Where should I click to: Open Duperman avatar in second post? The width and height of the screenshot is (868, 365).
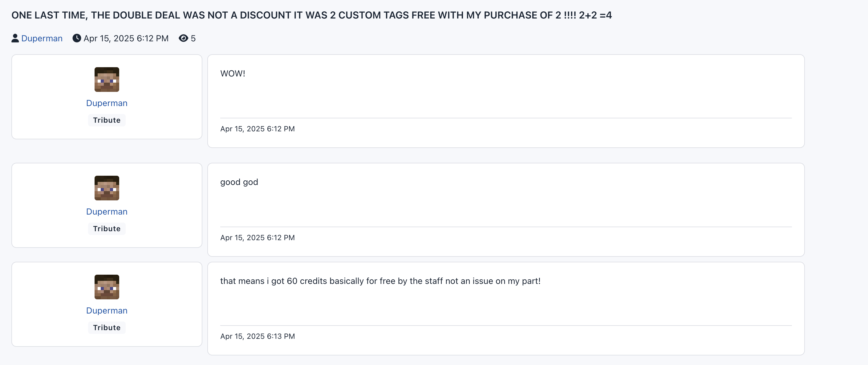pos(107,188)
